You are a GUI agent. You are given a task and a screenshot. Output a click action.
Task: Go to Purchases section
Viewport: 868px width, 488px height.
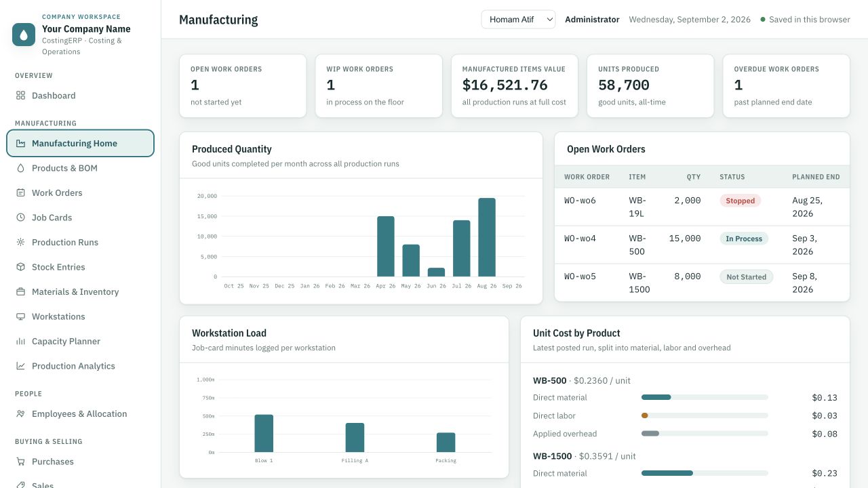click(81, 462)
